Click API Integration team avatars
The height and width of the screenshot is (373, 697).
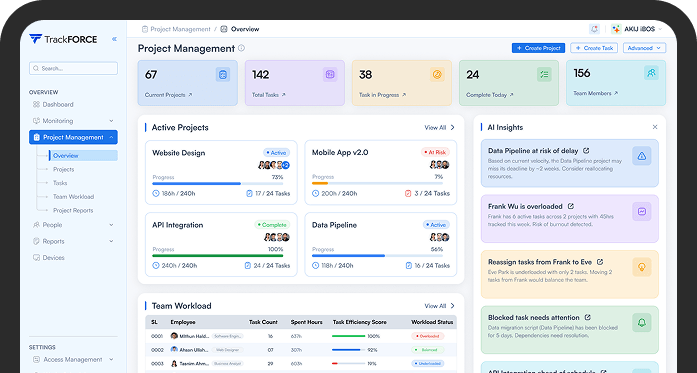tap(277, 237)
